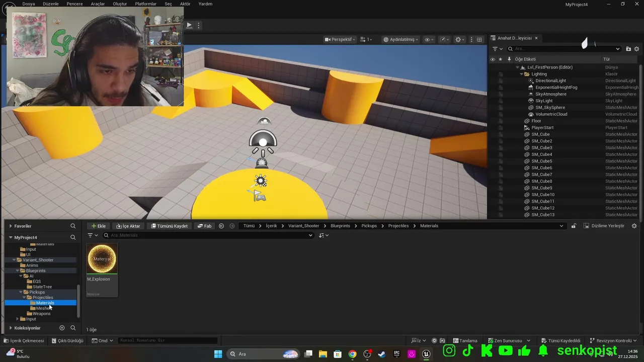Add a new collection with plus icon
Screen dimensions: 644x362
(x=62, y=328)
